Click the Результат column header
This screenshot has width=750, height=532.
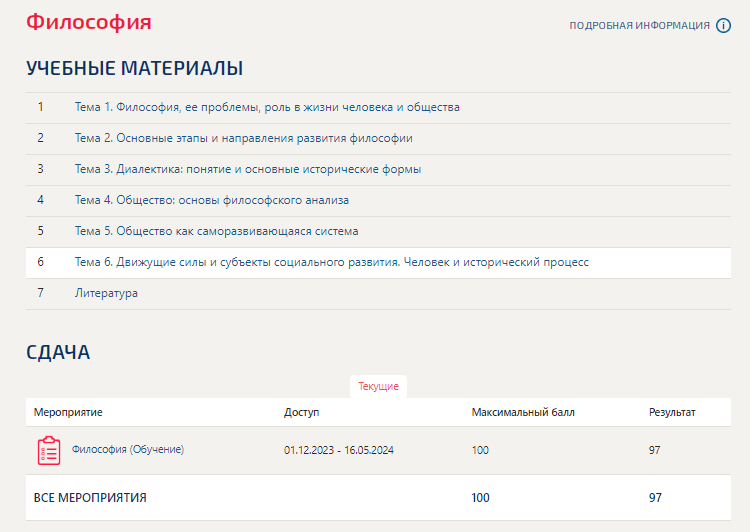pyautogui.click(x=672, y=412)
